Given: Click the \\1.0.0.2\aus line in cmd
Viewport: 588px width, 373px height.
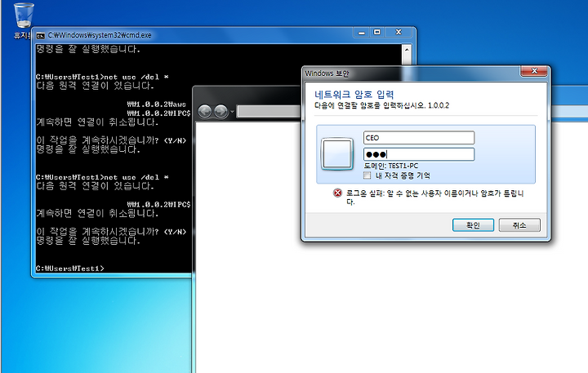Looking at the screenshot, I should [156, 104].
